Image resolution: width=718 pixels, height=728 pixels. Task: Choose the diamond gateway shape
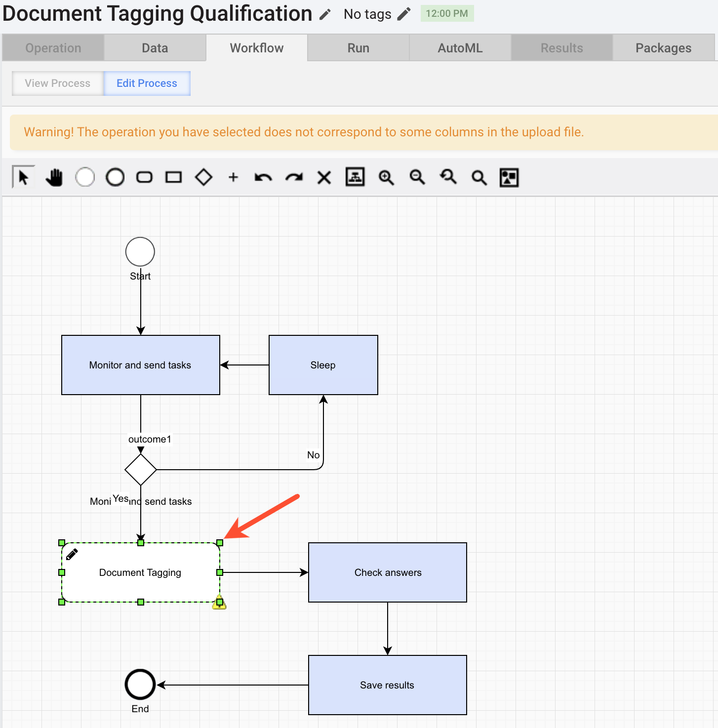click(x=203, y=177)
